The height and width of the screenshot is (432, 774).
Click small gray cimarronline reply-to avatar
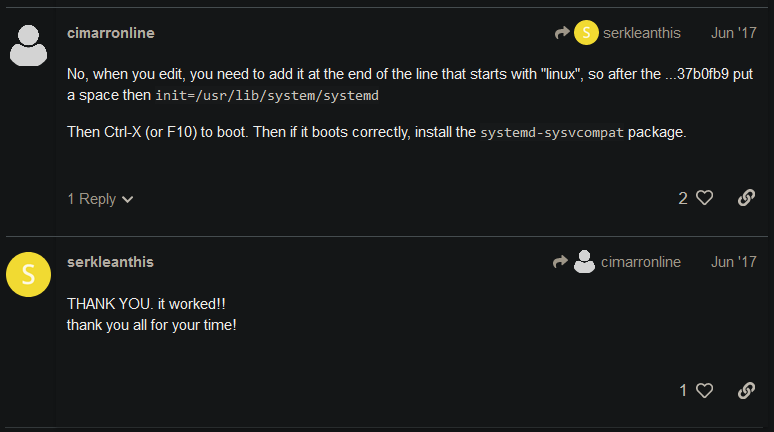[x=585, y=262]
